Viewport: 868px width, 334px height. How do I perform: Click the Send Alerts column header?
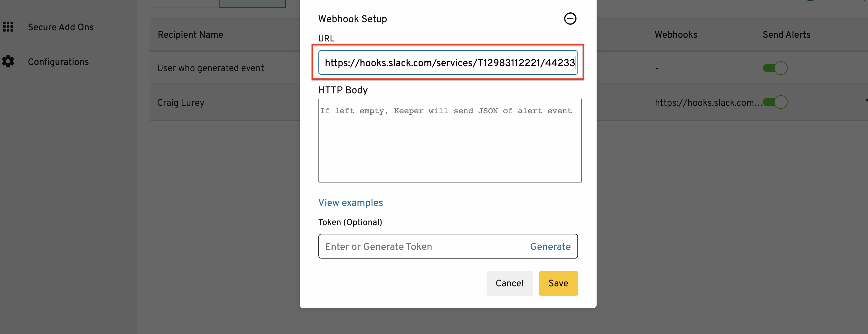[786, 35]
